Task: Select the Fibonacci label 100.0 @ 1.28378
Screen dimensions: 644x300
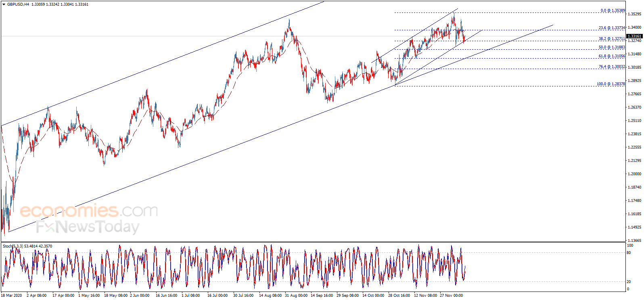Action: 611,84
